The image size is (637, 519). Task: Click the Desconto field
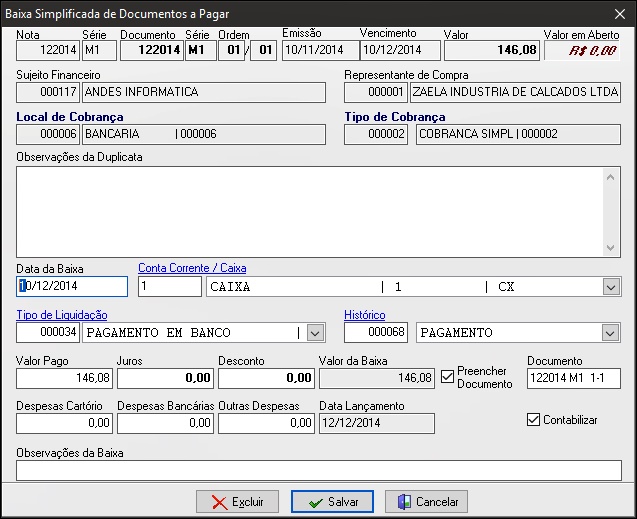[266, 378]
